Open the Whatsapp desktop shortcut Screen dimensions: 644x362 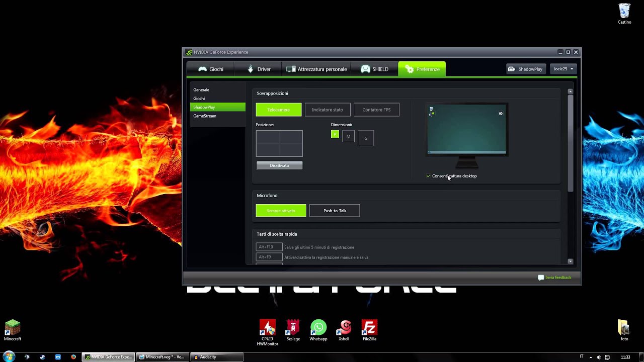(318, 330)
